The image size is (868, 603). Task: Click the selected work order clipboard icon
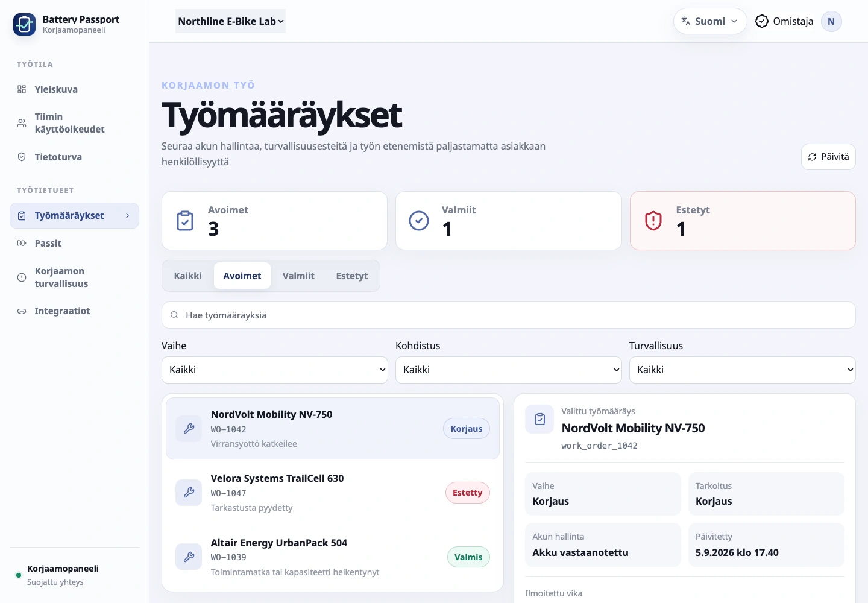(x=539, y=419)
